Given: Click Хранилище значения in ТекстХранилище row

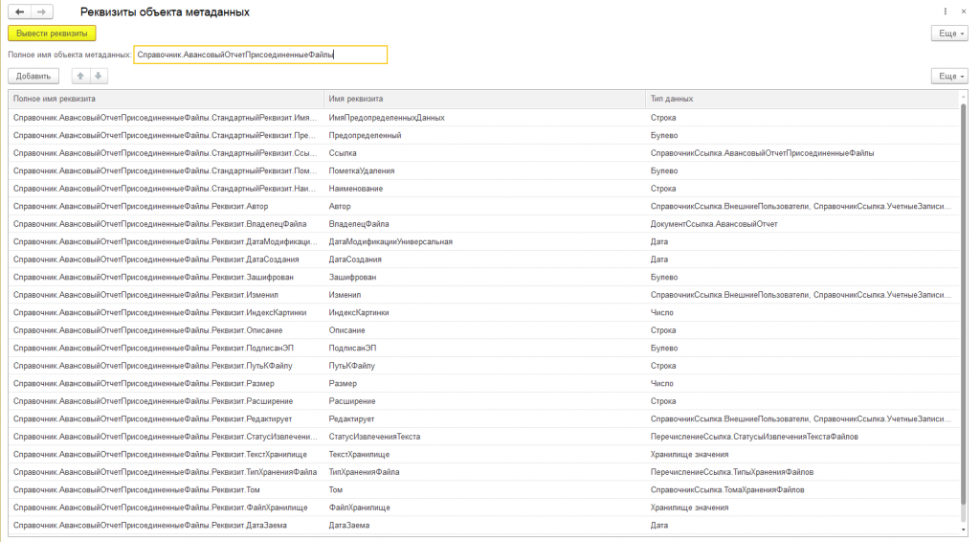Looking at the screenshot, I should pos(803,455).
